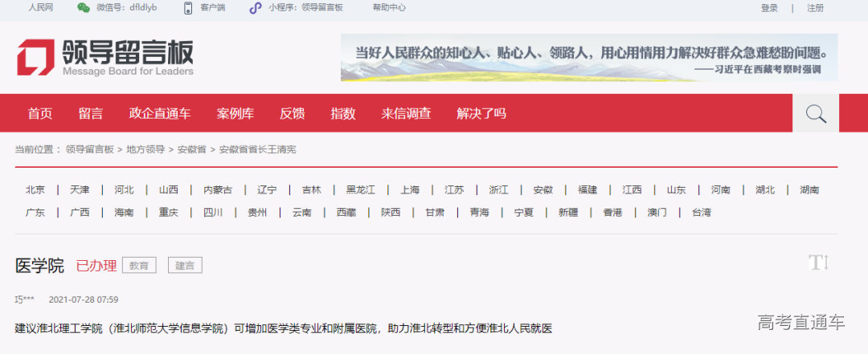Image resolution: width=868 pixels, height=354 pixels.
Task: Open the 首页 navigation tab
Action: pyautogui.click(x=39, y=114)
